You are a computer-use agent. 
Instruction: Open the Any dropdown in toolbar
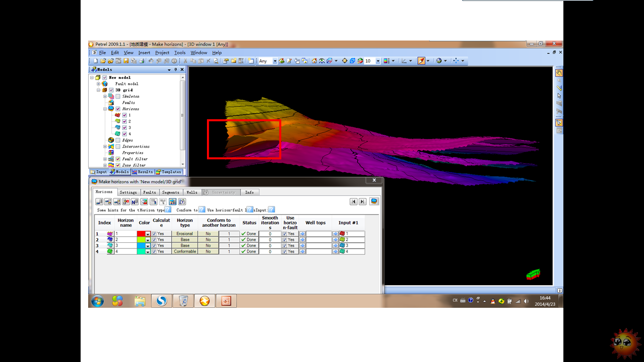[274, 61]
